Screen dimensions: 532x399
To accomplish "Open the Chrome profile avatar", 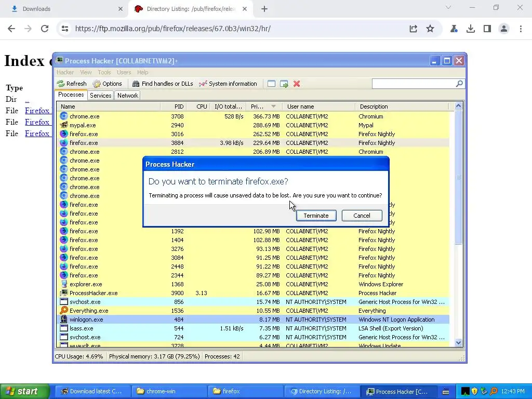I will point(504,29).
